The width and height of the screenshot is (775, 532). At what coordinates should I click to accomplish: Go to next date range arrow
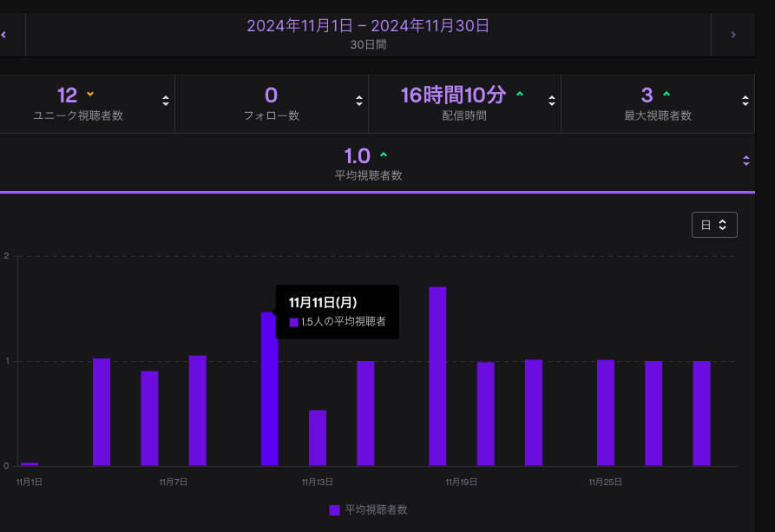point(732,35)
